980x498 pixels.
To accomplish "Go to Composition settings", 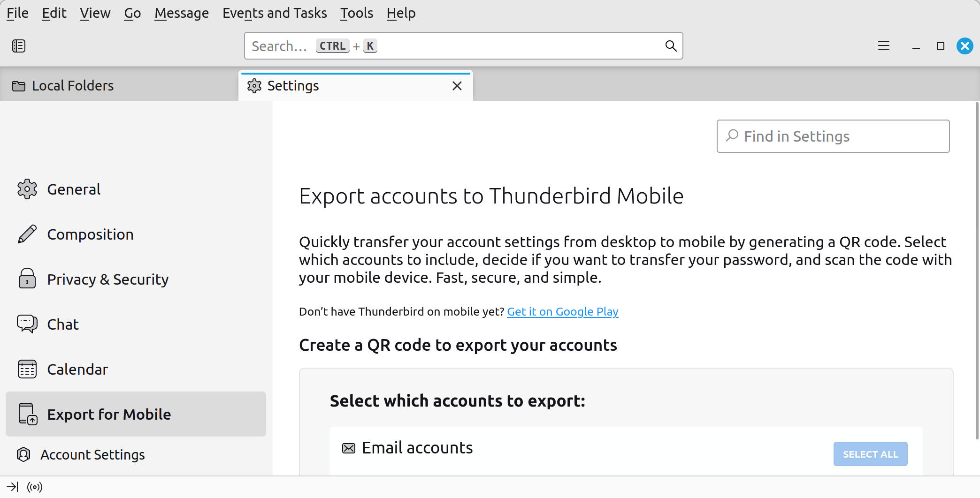I will pos(136,234).
